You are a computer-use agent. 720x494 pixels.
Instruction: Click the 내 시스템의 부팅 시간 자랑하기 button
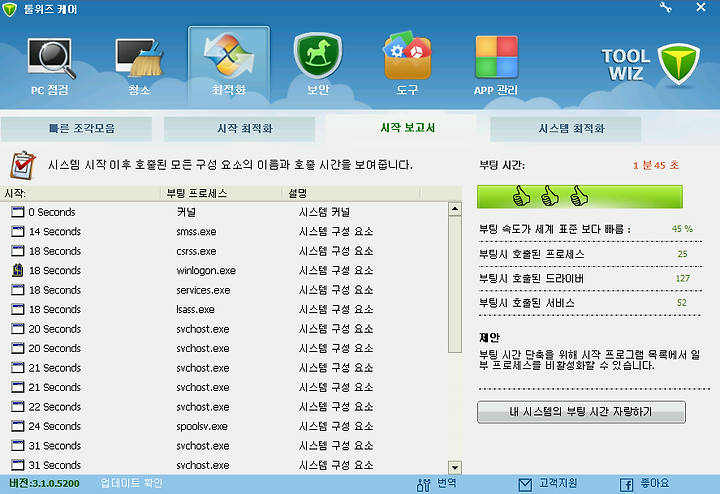(x=581, y=412)
